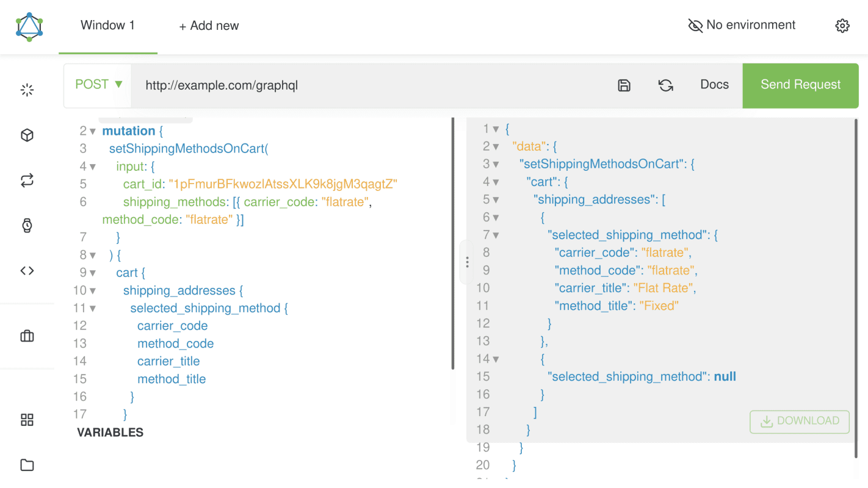The width and height of the screenshot is (868, 488).
Task: Collapse "data" object in response
Action: pyautogui.click(x=496, y=146)
